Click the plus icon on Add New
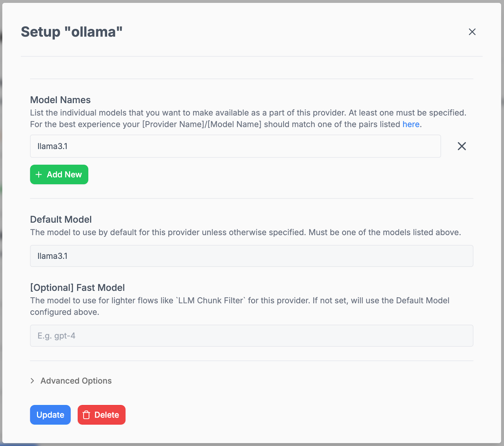 coord(39,174)
